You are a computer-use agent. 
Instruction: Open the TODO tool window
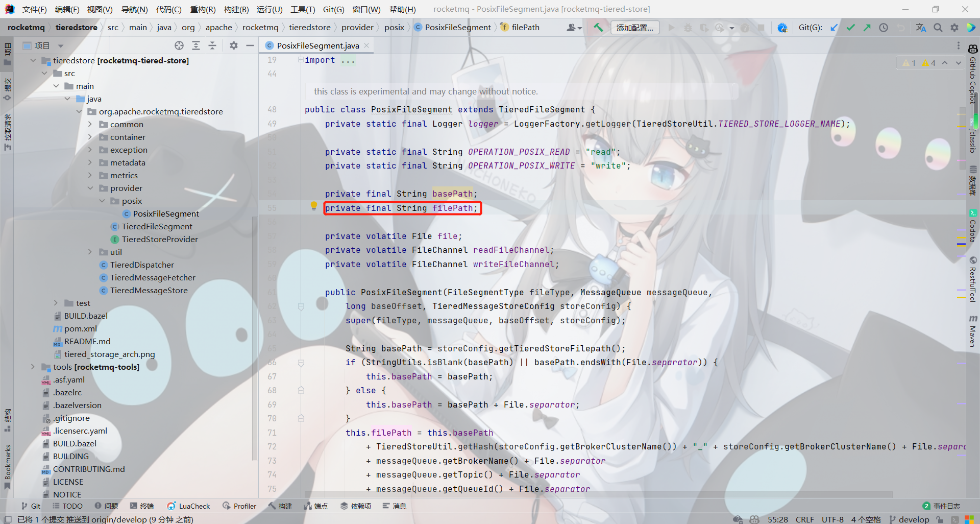point(67,506)
